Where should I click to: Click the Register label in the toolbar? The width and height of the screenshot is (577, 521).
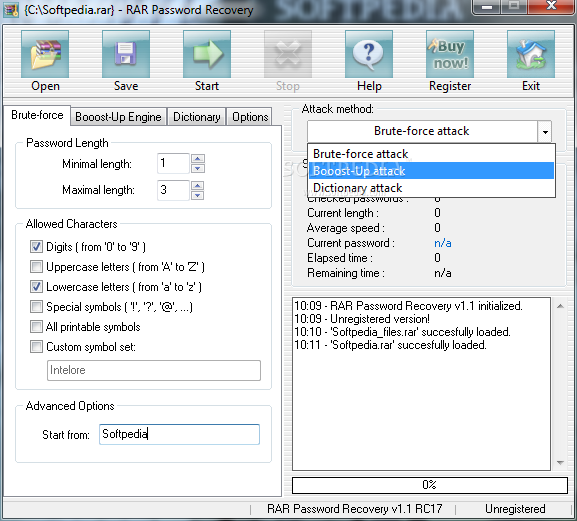point(450,86)
